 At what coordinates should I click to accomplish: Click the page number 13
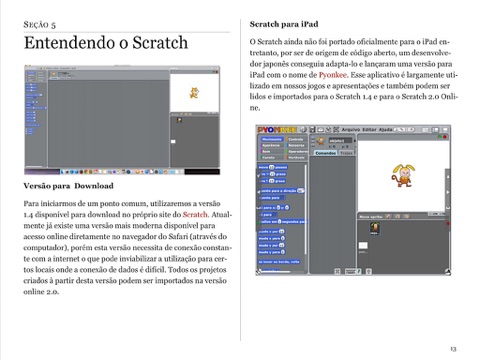453,349
